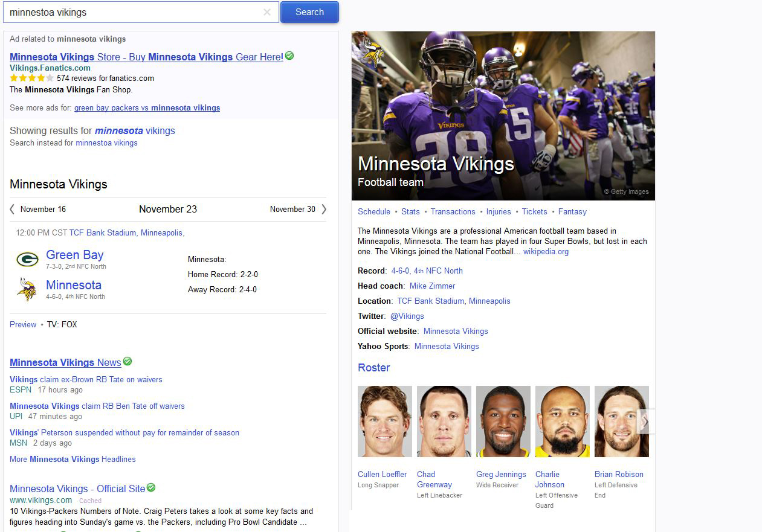Open the Fantasy link
This screenshot has width=762, height=532.
click(572, 212)
